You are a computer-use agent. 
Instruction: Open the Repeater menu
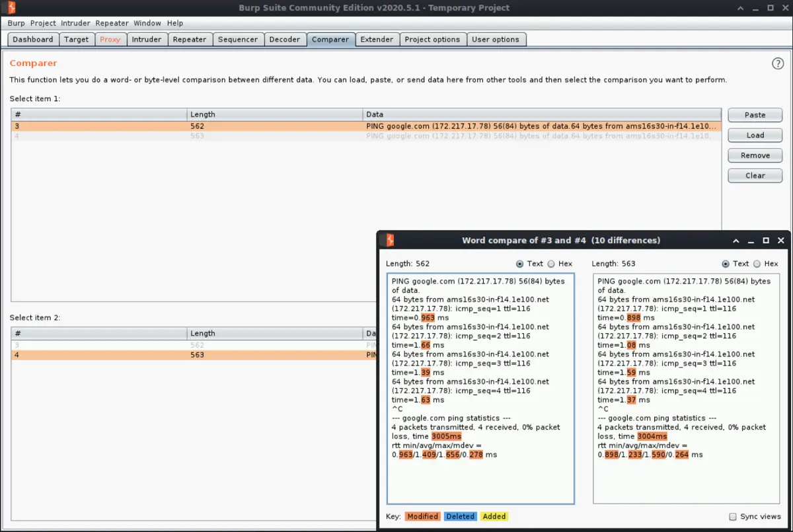click(112, 22)
